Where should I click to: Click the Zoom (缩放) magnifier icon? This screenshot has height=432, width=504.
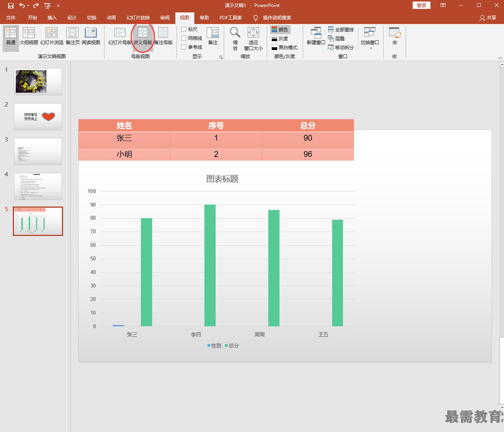(x=235, y=38)
